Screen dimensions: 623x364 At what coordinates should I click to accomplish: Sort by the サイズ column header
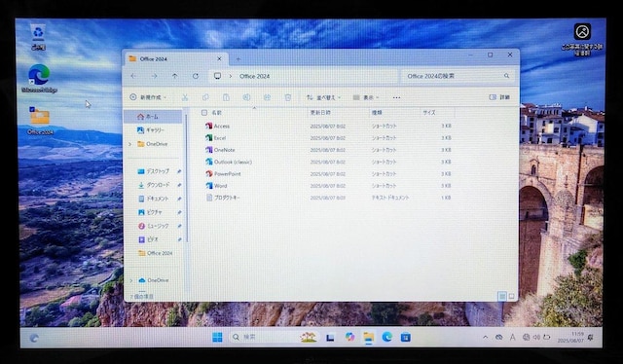[429, 113]
